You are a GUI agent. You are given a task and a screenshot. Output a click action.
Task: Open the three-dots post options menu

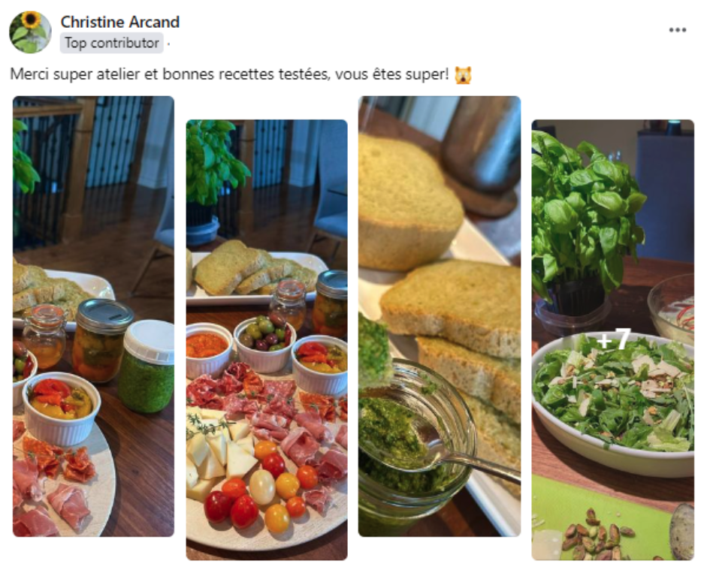[677, 30]
